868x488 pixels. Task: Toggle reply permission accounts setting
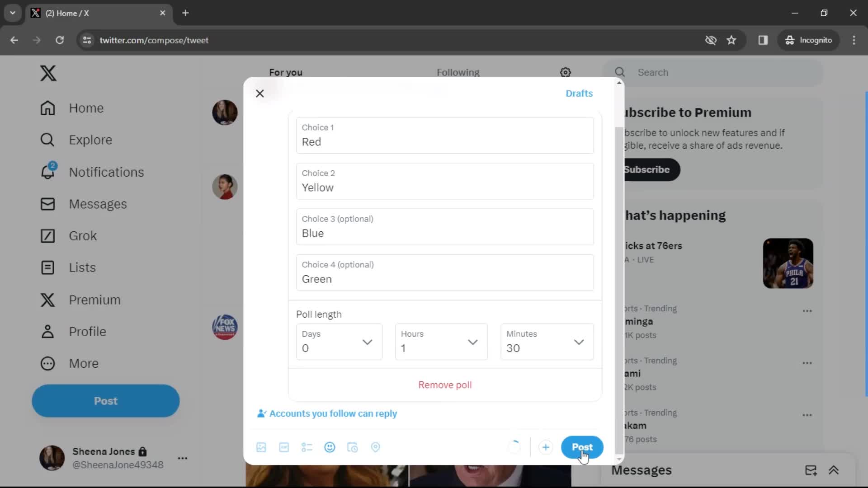click(x=327, y=413)
